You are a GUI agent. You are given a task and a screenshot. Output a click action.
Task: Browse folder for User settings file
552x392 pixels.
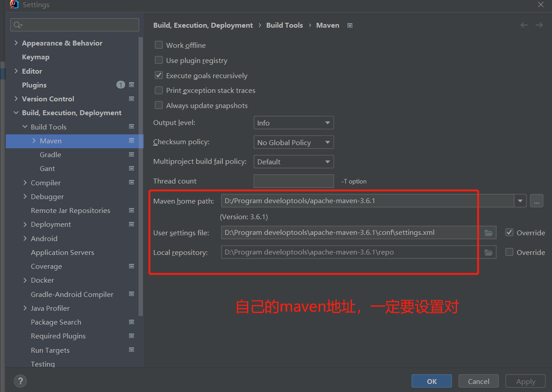pos(489,233)
